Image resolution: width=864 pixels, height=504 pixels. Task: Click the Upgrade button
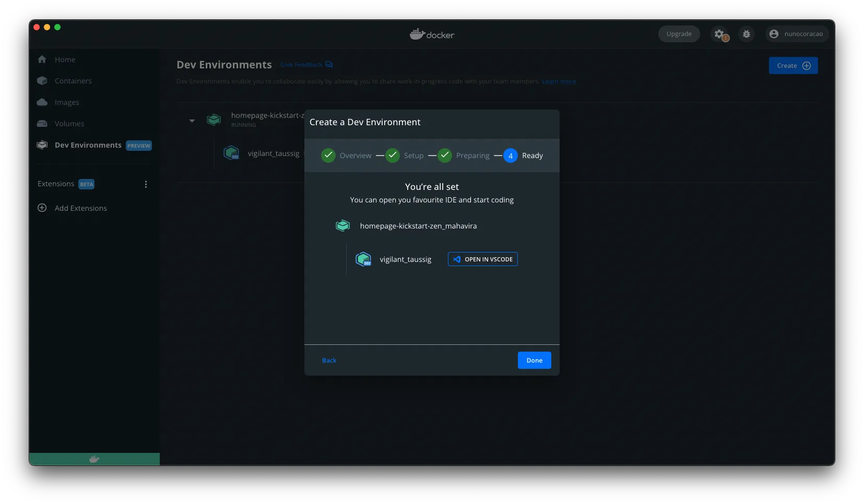coord(679,34)
